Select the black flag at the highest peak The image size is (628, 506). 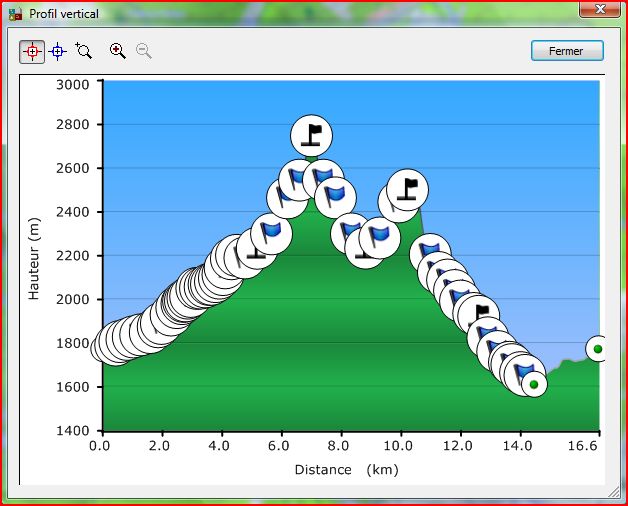click(311, 134)
